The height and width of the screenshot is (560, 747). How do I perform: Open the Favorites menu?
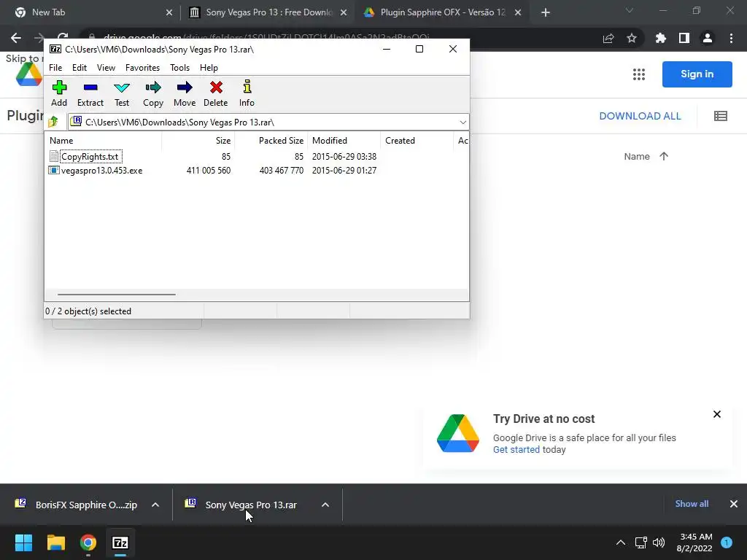[x=142, y=68]
